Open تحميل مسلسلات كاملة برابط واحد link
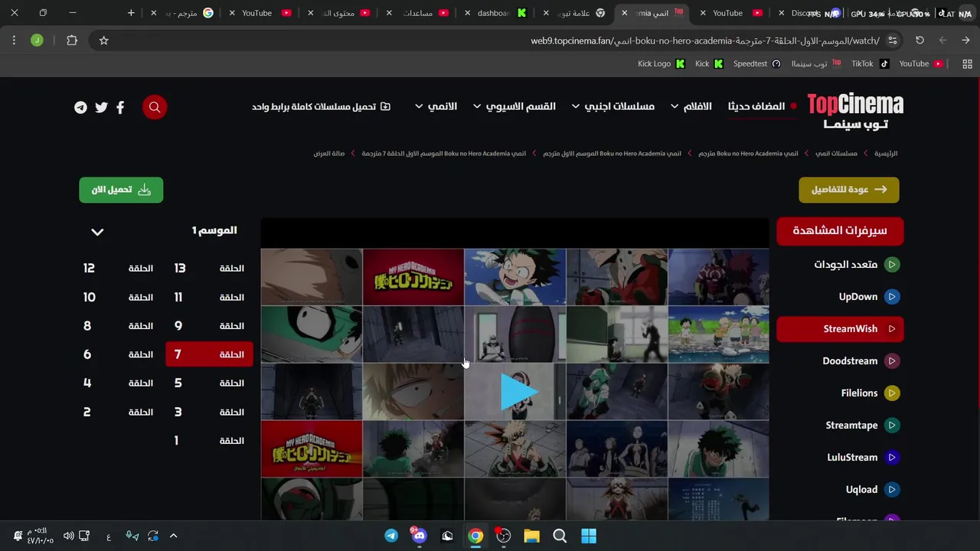 [x=321, y=106]
